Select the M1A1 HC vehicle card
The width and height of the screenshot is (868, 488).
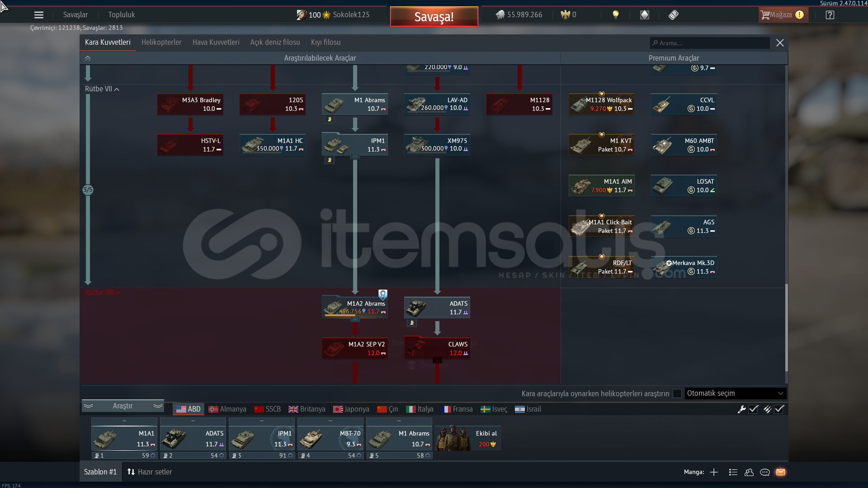273,145
